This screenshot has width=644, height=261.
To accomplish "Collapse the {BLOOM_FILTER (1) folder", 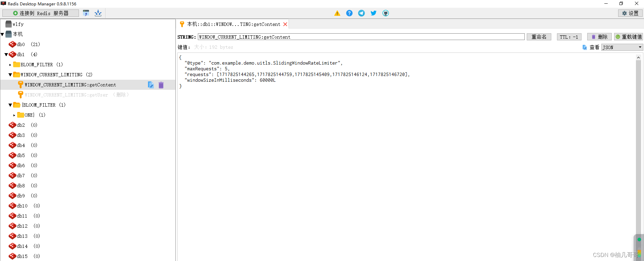I will pos(10,105).
